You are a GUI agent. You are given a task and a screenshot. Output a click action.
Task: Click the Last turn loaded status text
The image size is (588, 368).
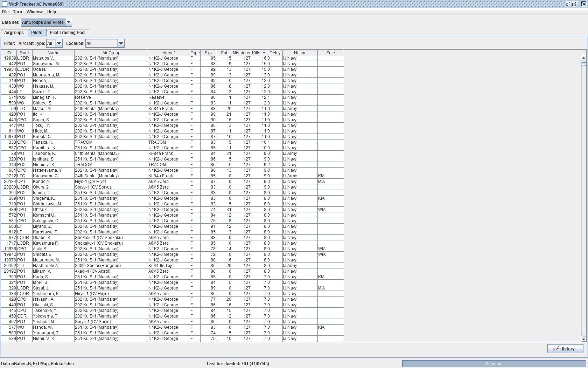(238, 364)
